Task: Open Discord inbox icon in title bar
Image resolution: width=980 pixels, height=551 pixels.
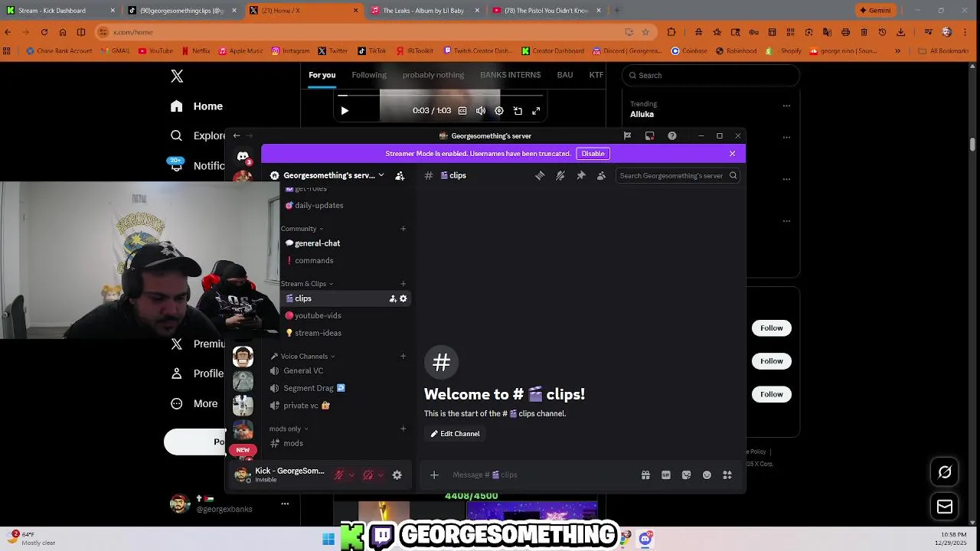Action: point(649,135)
